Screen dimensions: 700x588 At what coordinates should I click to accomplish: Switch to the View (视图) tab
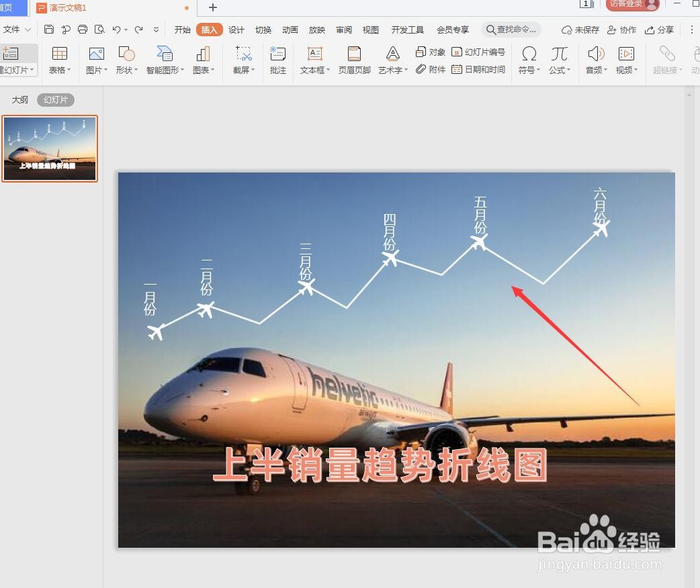(371, 30)
